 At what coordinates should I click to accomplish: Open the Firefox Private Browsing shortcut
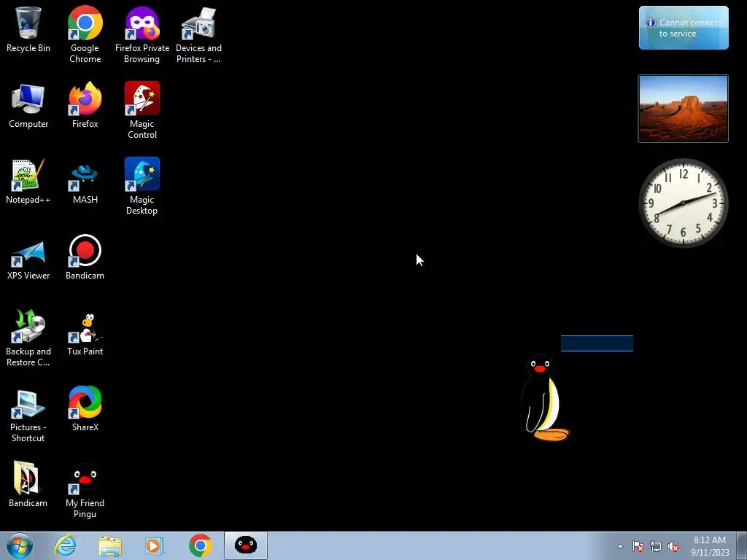pyautogui.click(x=142, y=34)
